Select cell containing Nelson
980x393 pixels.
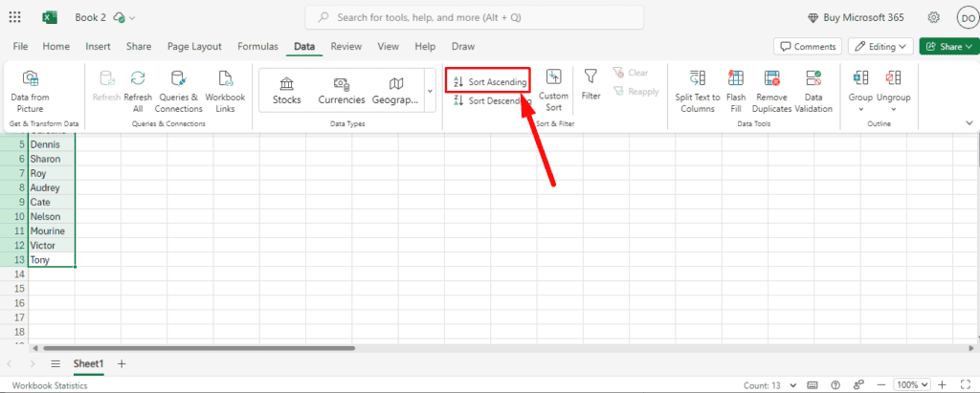[52, 217]
